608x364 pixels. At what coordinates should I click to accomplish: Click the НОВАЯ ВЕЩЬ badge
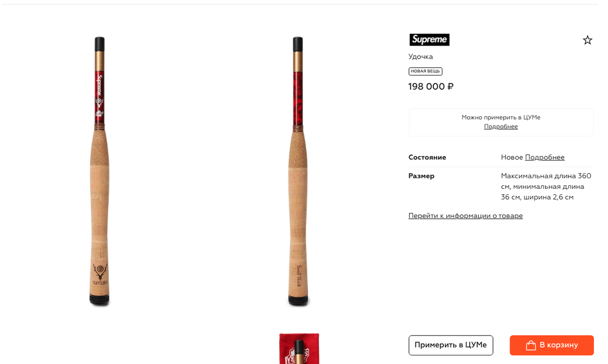tap(425, 71)
